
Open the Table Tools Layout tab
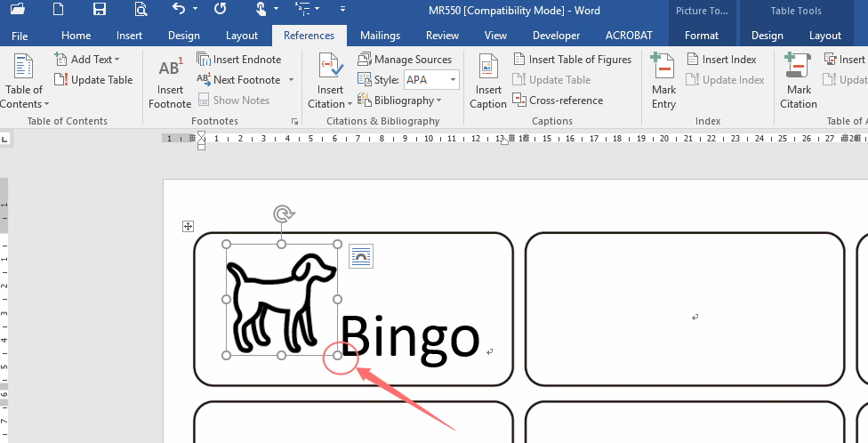pyautogui.click(x=824, y=36)
